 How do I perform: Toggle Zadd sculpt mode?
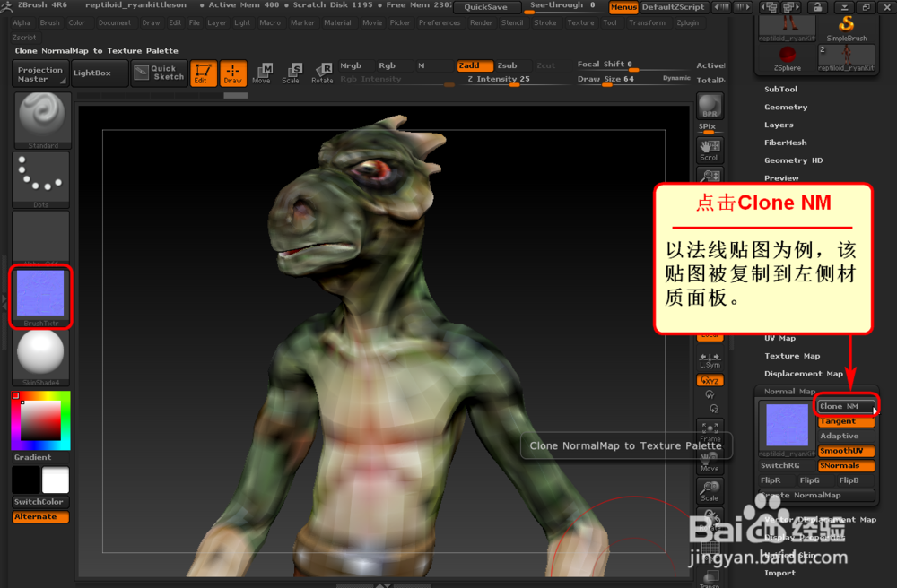tap(475, 65)
